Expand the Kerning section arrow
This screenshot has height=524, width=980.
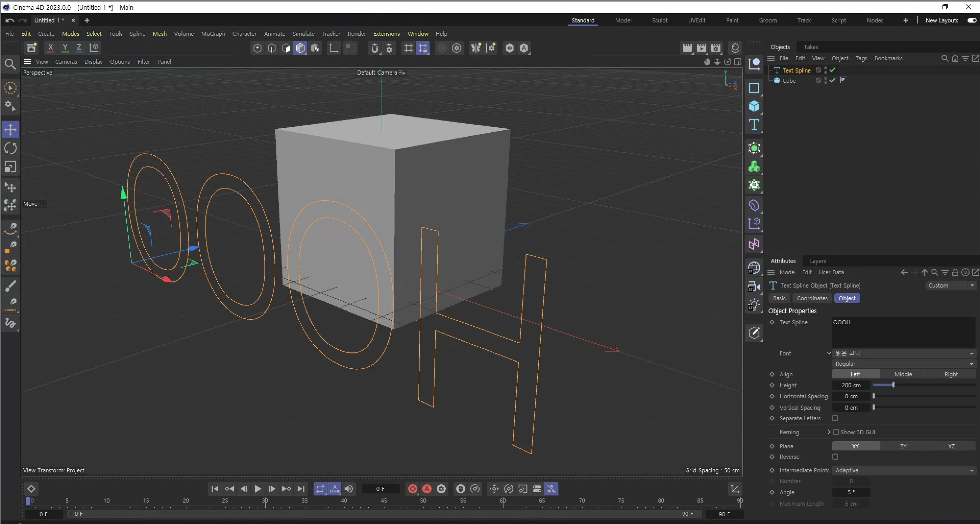click(829, 432)
